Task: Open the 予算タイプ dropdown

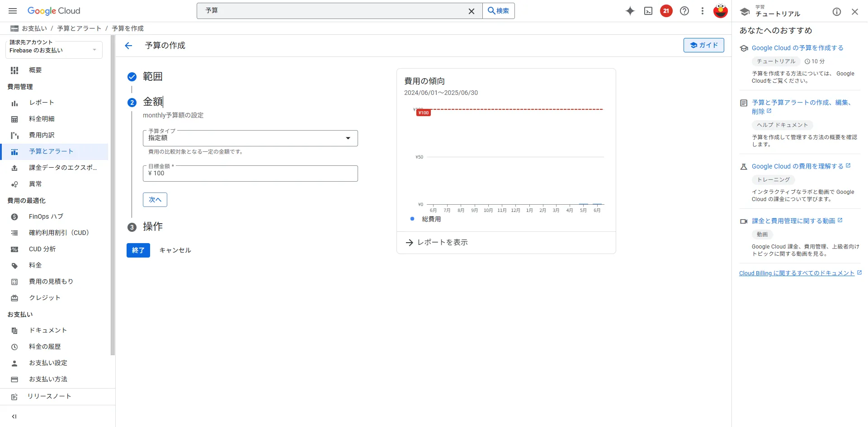Action: click(x=250, y=138)
